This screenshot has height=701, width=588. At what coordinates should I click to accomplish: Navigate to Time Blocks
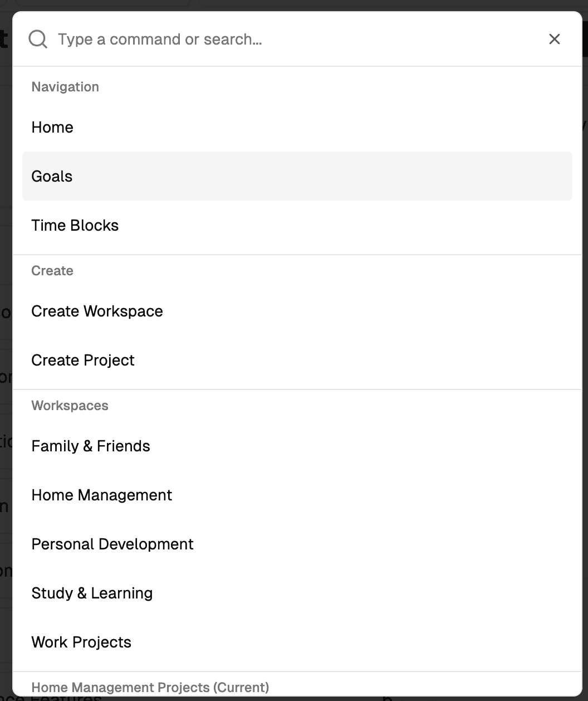click(75, 225)
